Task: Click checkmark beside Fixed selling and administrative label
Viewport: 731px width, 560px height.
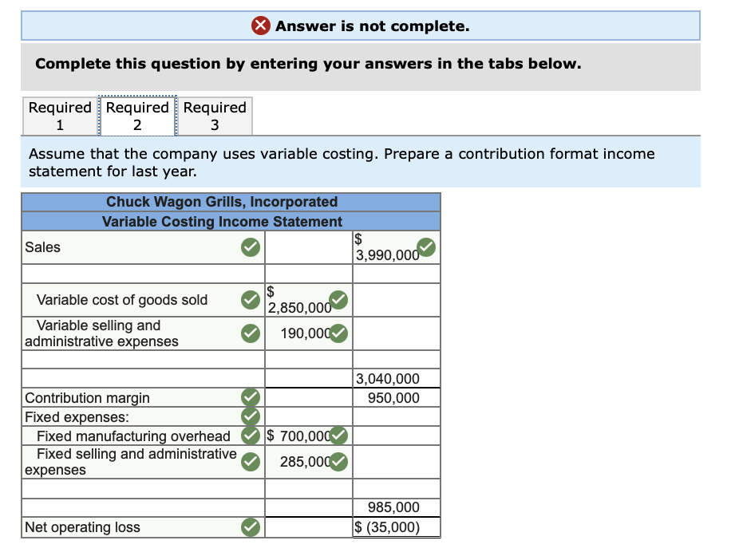Action: (x=251, y=462)
